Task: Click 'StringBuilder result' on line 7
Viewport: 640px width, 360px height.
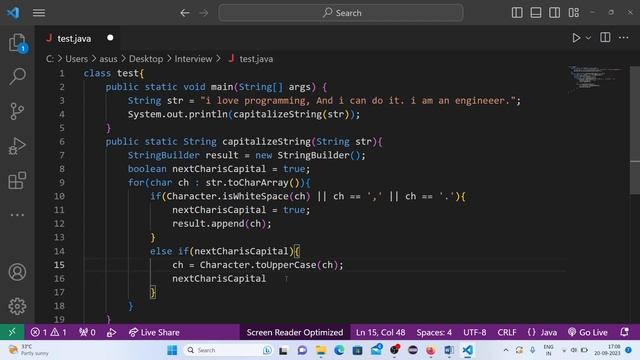Action: coord(183,155)
